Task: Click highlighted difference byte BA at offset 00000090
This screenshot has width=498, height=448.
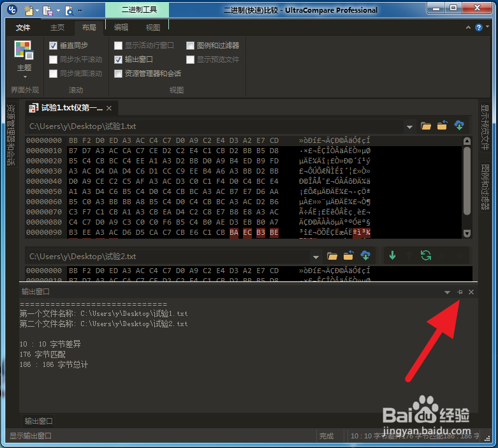Action: [x=234, y=233]
